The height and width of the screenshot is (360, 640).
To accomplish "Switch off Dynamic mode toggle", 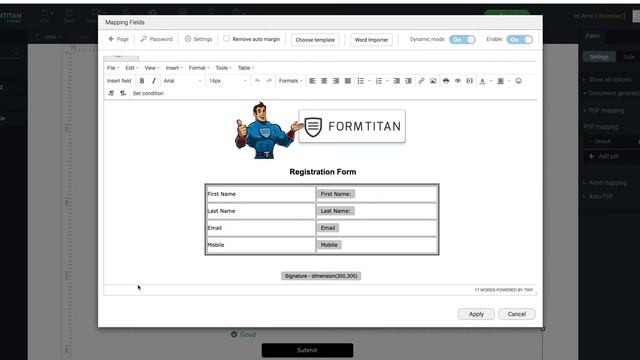I will (462, 40).
